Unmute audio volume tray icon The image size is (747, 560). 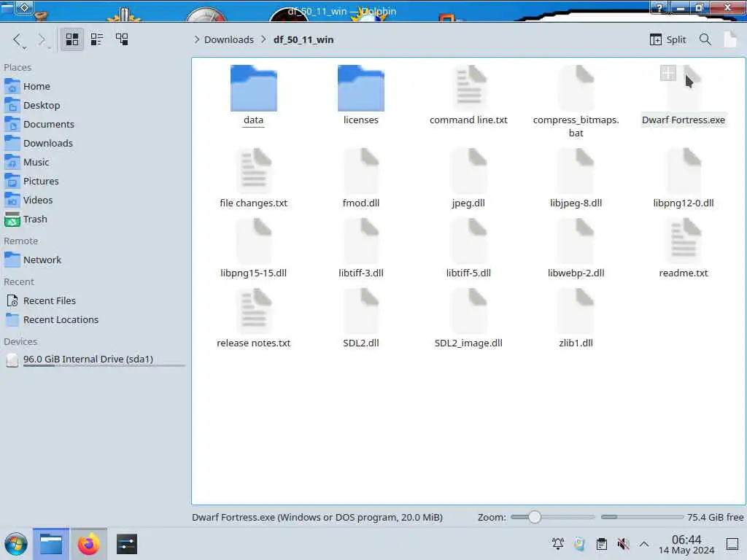(x=623, y=544)
